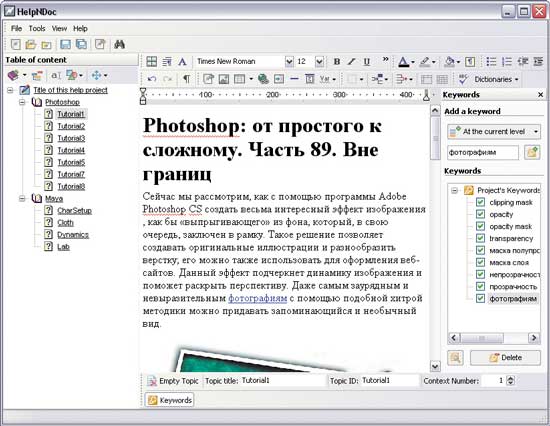Click the add keyword icon next to input
This screenshot has width=550, height=426.
pyautogui.click(x=532, y=152)
